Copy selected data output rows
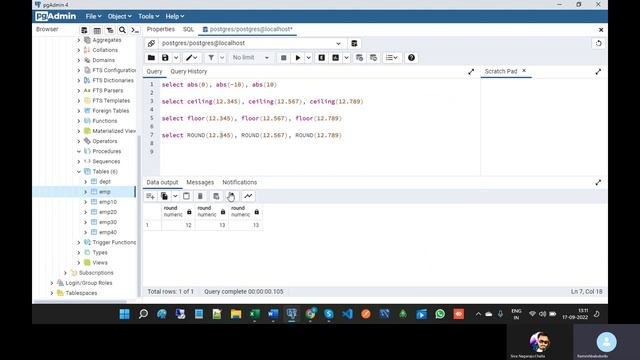The image size is (640, 360). point(164,196)
